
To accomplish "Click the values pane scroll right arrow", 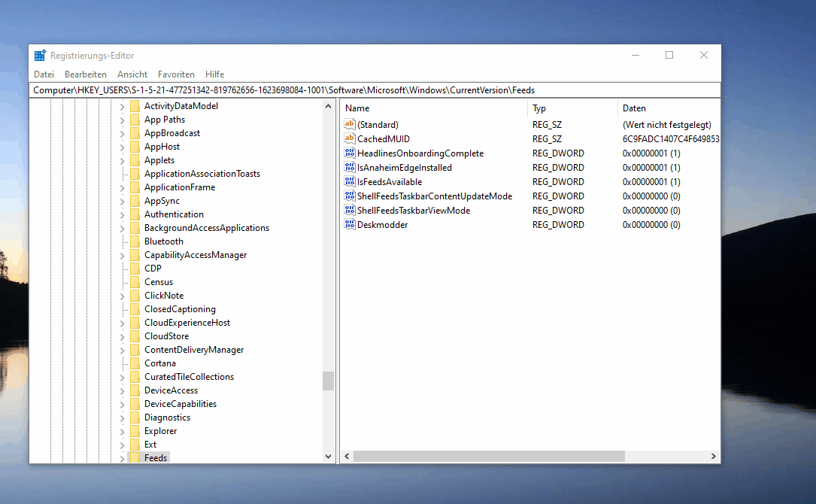I will (714, 456).
